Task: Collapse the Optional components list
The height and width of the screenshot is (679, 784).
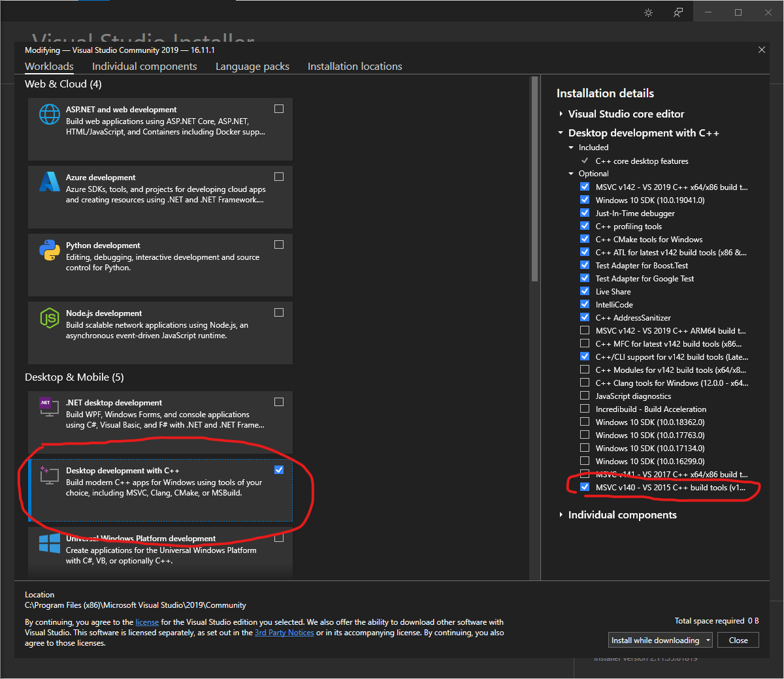Action: pos(571,174)
